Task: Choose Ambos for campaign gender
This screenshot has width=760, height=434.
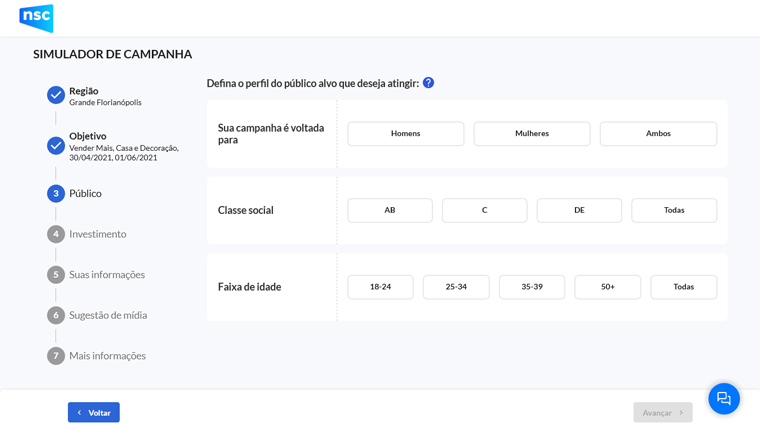Action: (x=658, y=134)
